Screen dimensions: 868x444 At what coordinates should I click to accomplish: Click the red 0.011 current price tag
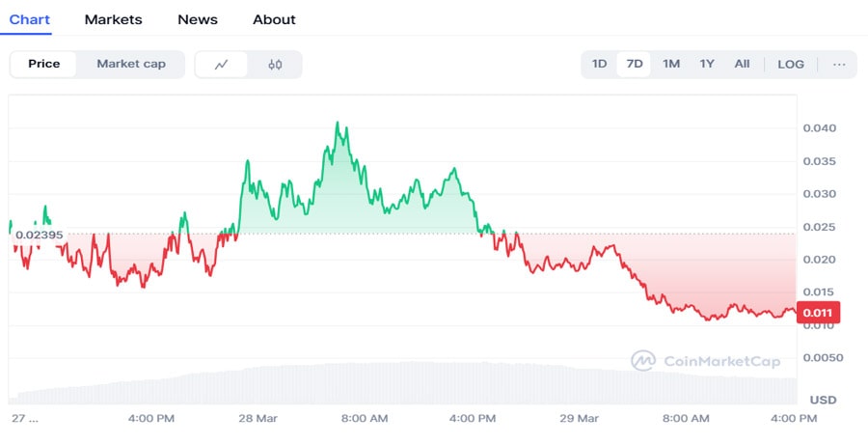click(819, 312)
